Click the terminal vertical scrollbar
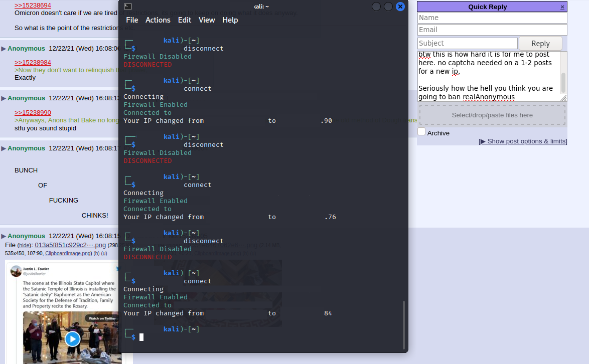 [x=404, y=324]
